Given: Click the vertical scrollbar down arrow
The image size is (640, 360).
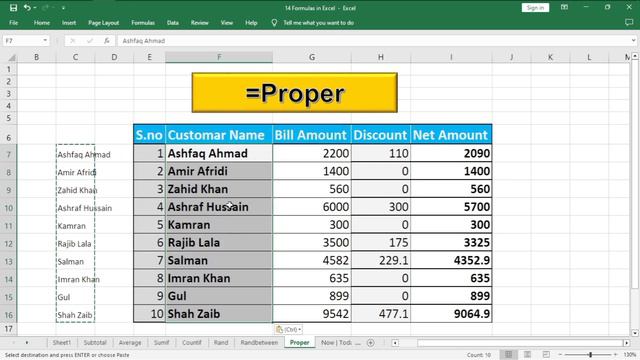Looking at the screenshot, I should 635,333.
